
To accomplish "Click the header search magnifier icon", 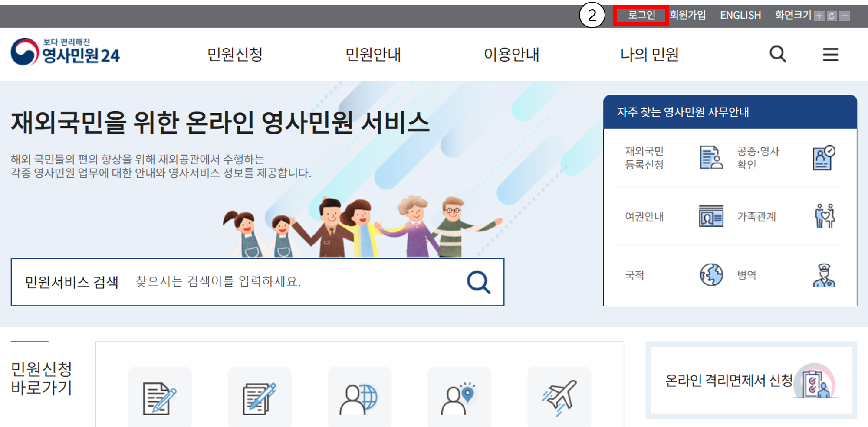I will 777,55.
